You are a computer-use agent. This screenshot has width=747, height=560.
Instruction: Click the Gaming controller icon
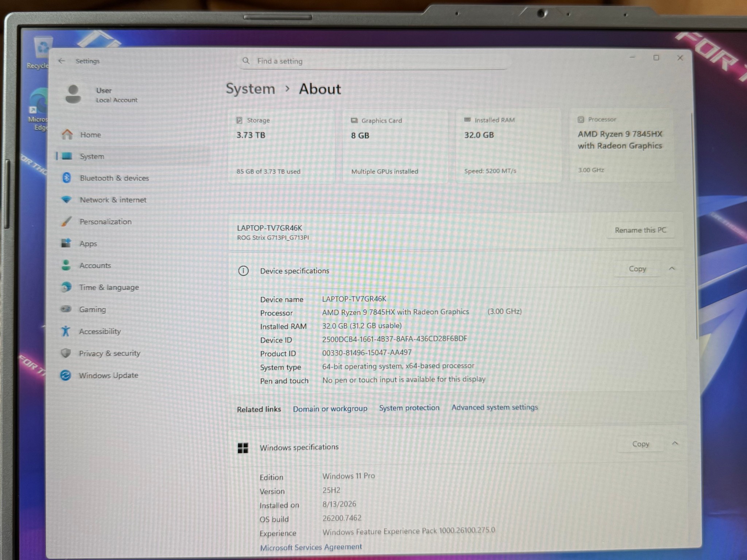[x=66, y=309]
